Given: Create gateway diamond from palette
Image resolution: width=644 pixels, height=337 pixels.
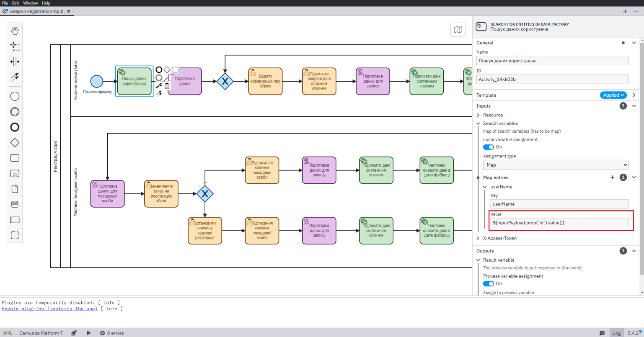Looking at the screenshot, I should pos(15,143).
